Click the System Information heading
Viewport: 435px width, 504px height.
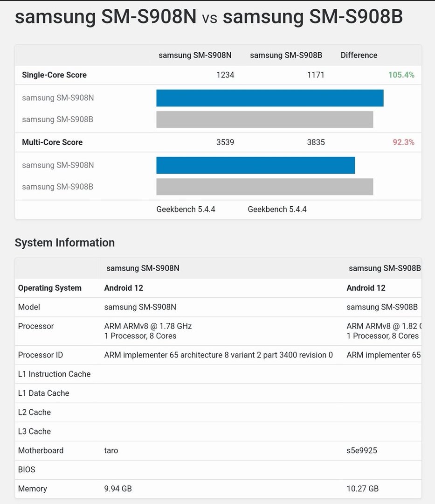point(64,243)
